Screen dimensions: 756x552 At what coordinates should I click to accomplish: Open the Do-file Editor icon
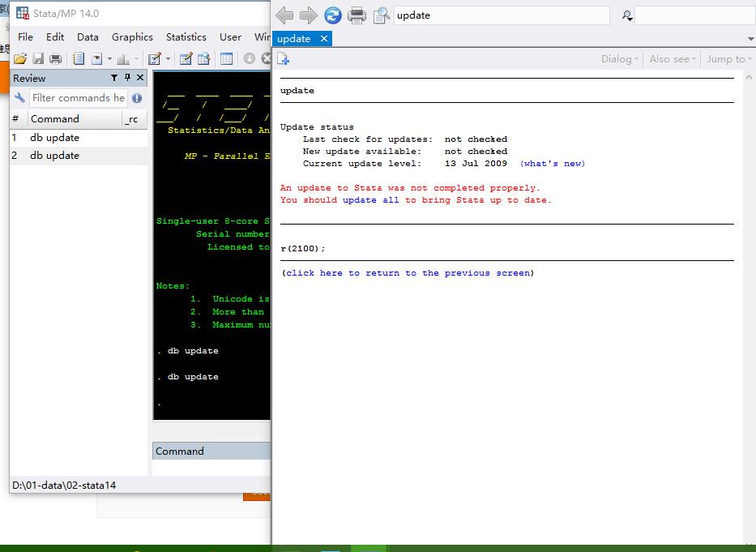(155, 58)
